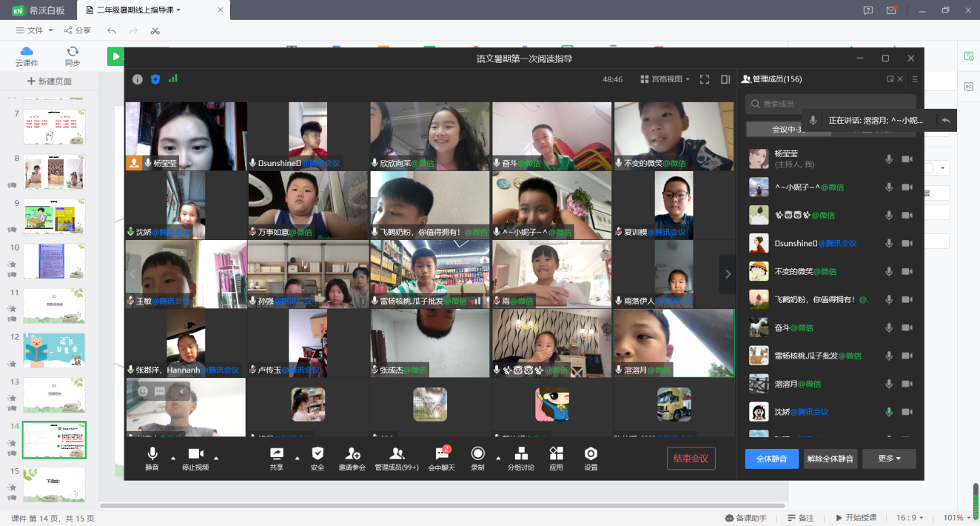Expand audio options arrow beside 静音

click(x=173, y=458)
